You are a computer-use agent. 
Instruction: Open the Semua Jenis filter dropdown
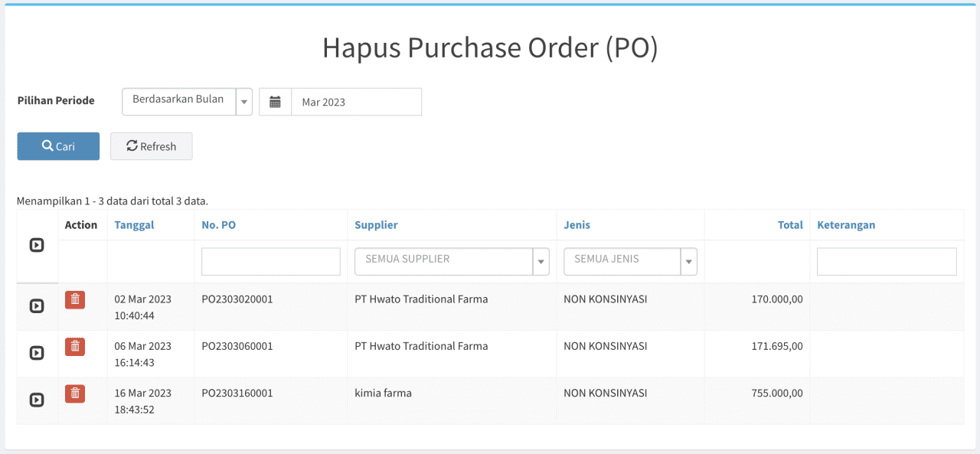coord(629,261)
